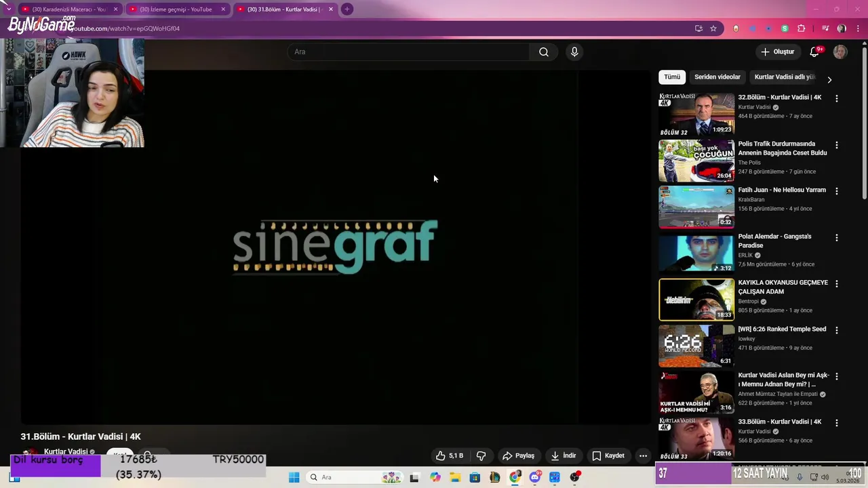
Task: Open options for Fatih Juan video
Action: pos(836,191)
